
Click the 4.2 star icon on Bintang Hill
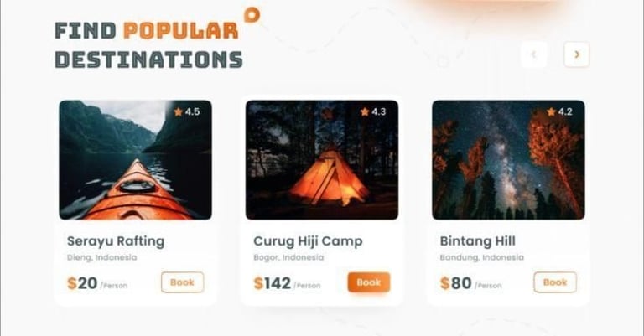click(551, 111)
